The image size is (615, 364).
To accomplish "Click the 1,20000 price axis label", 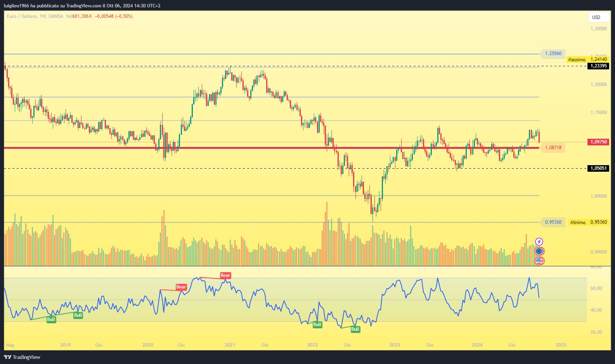I will coord(599,85).
